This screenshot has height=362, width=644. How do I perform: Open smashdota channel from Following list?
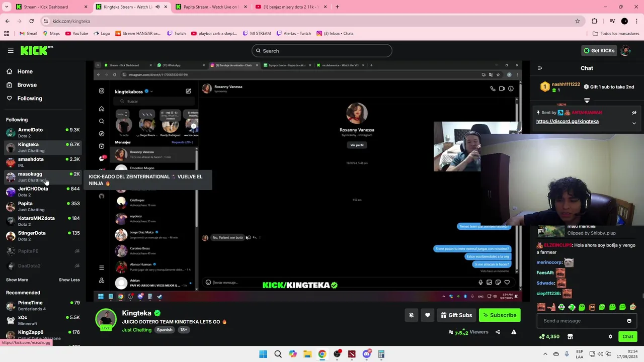pos(43,162)
